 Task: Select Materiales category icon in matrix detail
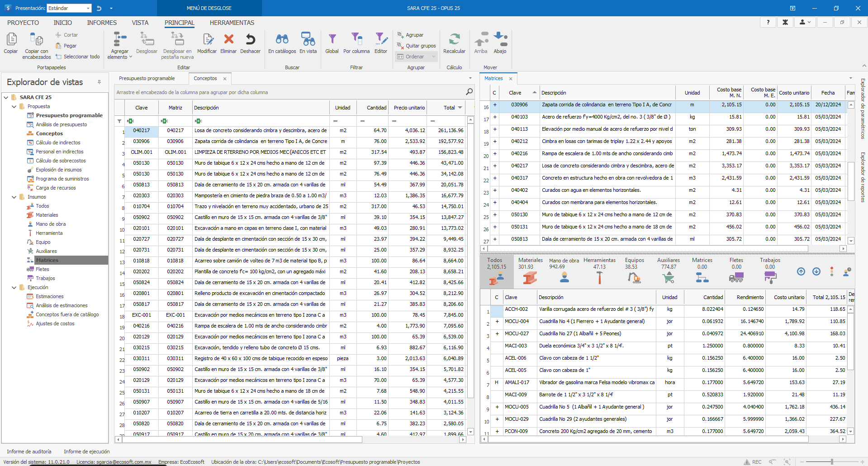pyautogui.click(x=530, y=278)
